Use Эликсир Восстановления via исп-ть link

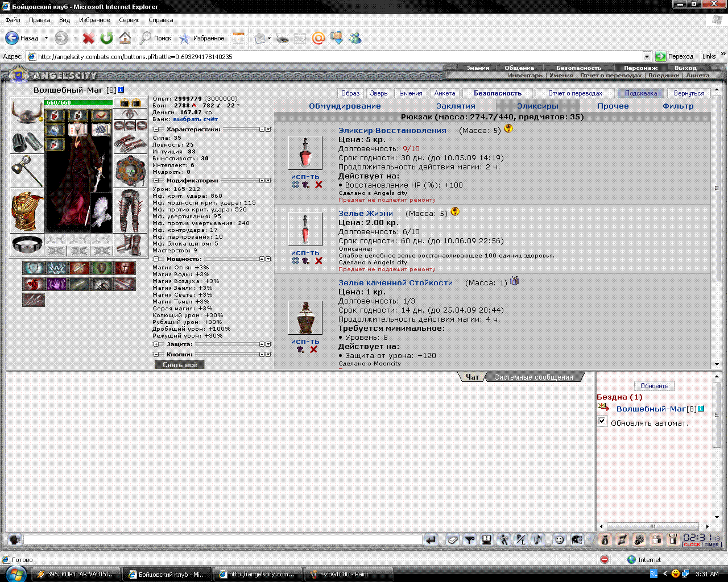305,176
